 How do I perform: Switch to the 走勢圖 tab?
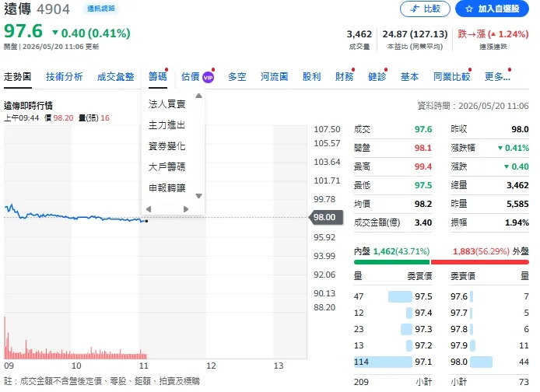18,76
